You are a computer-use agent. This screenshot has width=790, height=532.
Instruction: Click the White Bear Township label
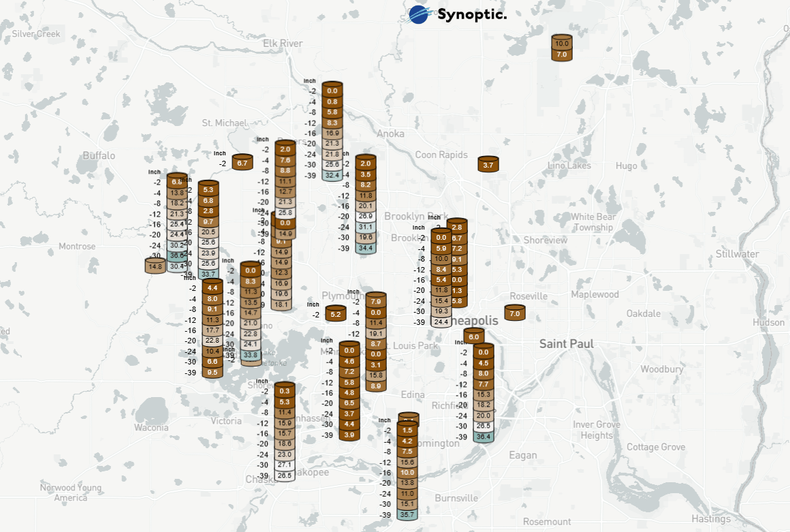coord(593,222)
